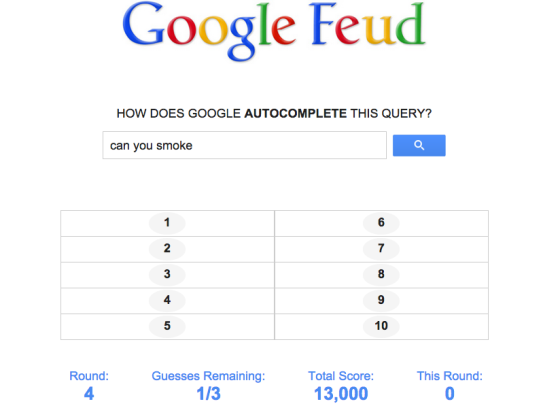The height and width of the screenshot is (406, 560).
Task: Click the blue magnifier search button
Action: tap(419, 145)
